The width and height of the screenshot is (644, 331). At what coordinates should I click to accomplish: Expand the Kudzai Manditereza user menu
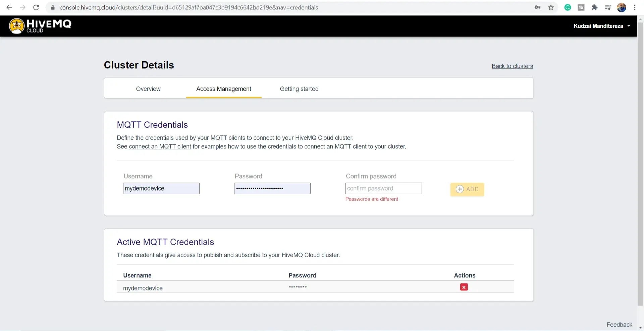(602, 26)
